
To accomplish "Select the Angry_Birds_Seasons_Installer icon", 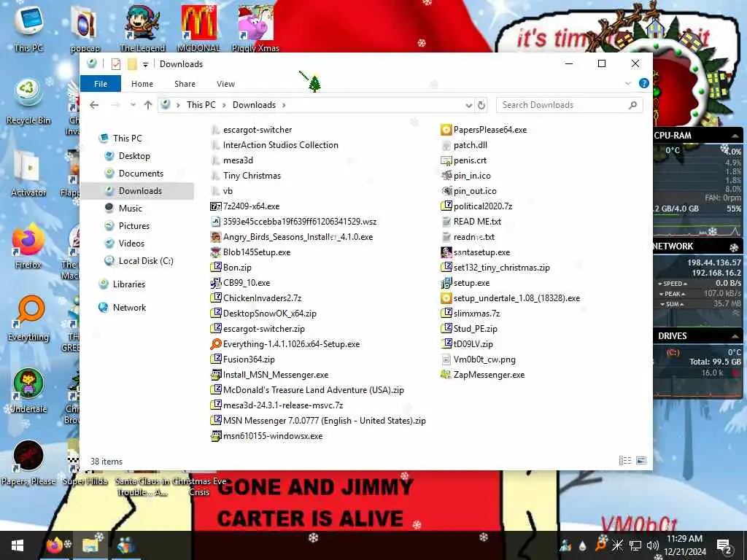I will [216, 237].
